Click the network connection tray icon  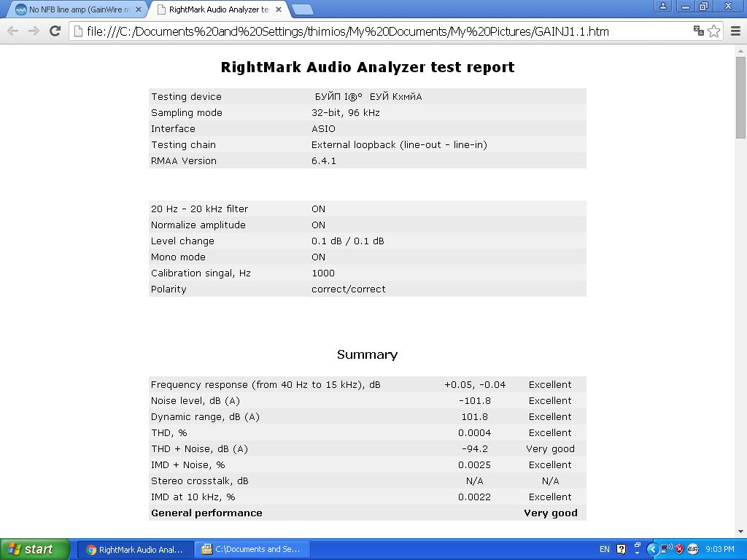[x=666, y=550]
